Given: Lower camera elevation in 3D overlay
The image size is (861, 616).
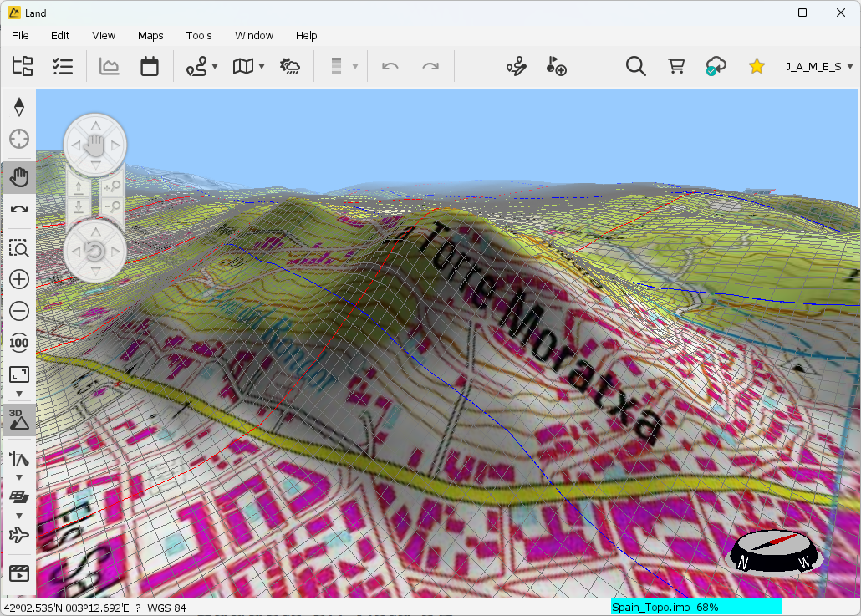Looking at the screenshot, I should (79, 207).
